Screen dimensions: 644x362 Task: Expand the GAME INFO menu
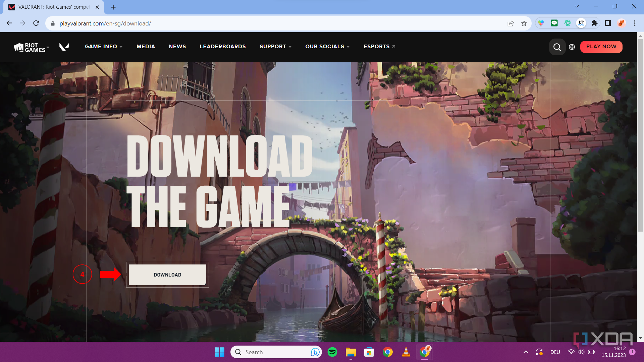(x=104, y=47)
